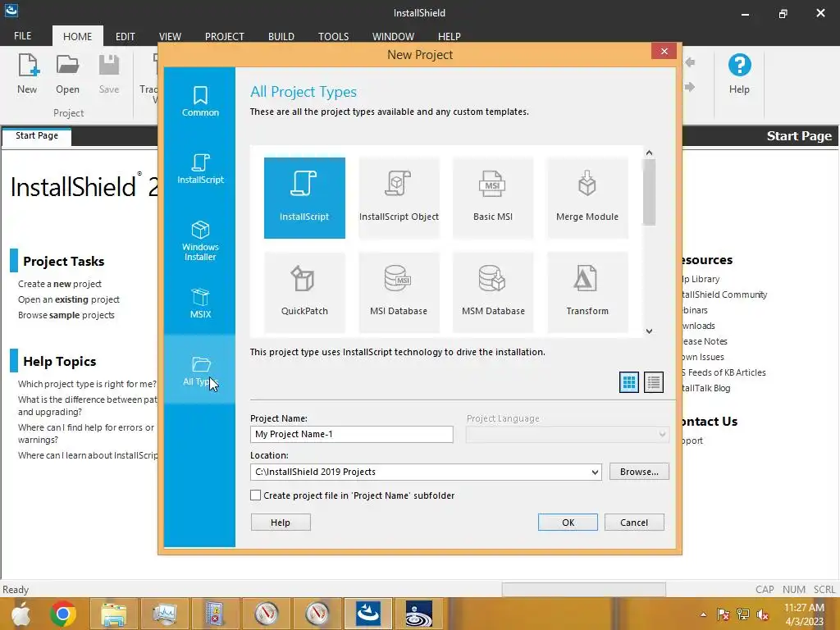This screenshot has height=630, width=840.
Task: Click Browse to choose location
Action: [x=639, y=472]
